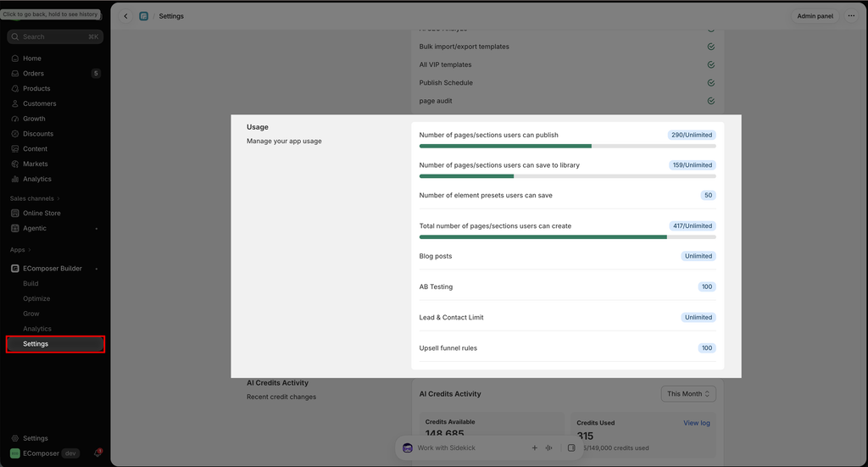The height and width of the screenshot is (467, 868).
Task: Focus the sidebar Search field
Action: pyautogui.click(x=55, y=36)
